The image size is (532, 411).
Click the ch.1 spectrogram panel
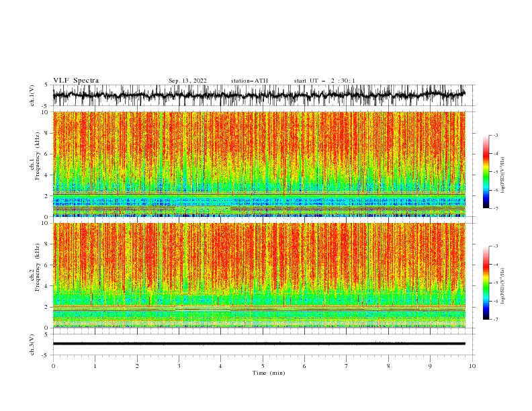259,164
